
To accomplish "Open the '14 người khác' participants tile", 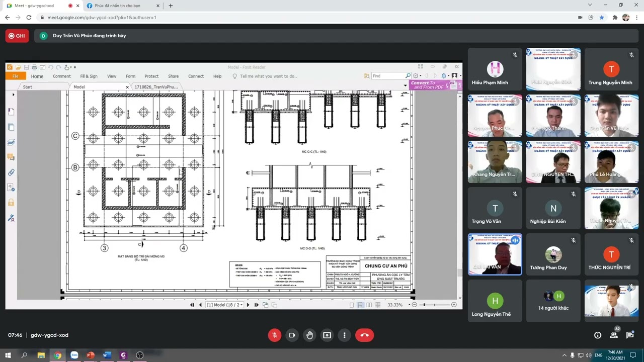I will coord(553,301).
